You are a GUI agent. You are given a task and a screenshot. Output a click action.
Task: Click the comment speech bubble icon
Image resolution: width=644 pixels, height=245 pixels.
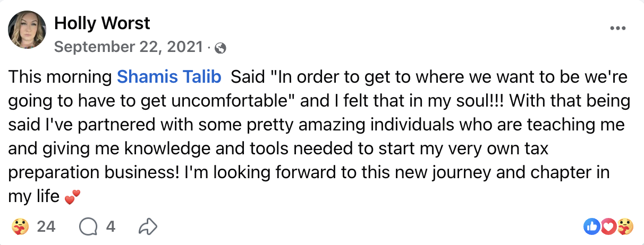tap(88, 227)
